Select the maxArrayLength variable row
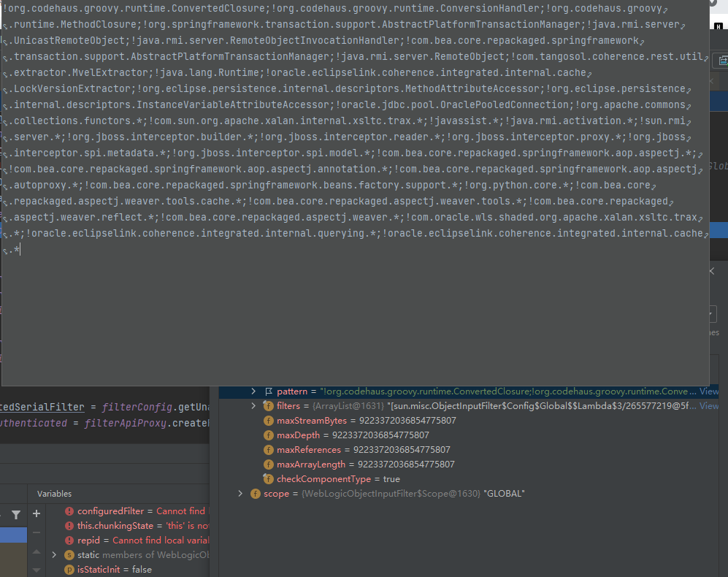This screenshot has height=577, width=728. [x=365, y=464]
